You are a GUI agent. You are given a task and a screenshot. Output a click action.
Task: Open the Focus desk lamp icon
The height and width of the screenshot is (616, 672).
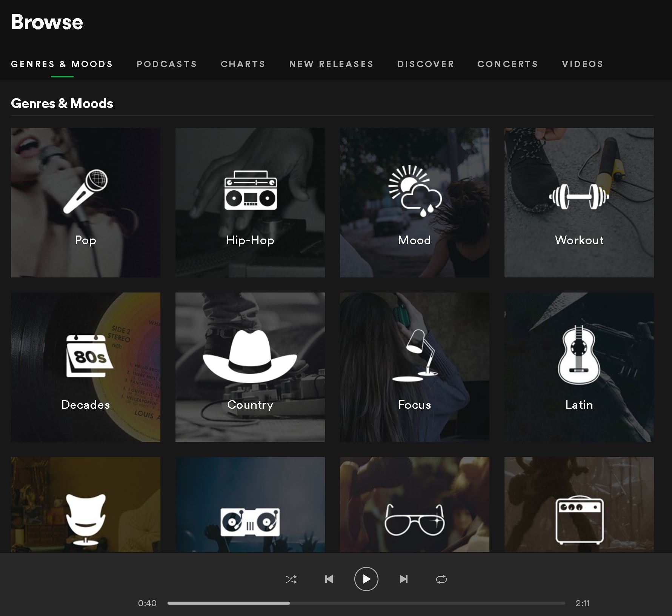[415, 355]
